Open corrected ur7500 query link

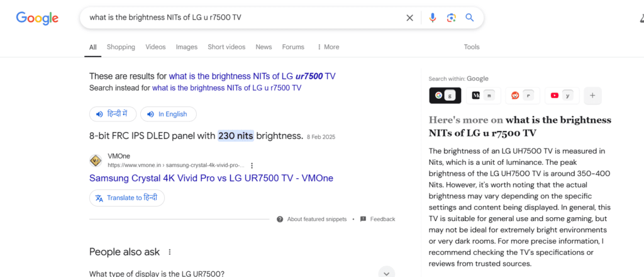(252, 76)
